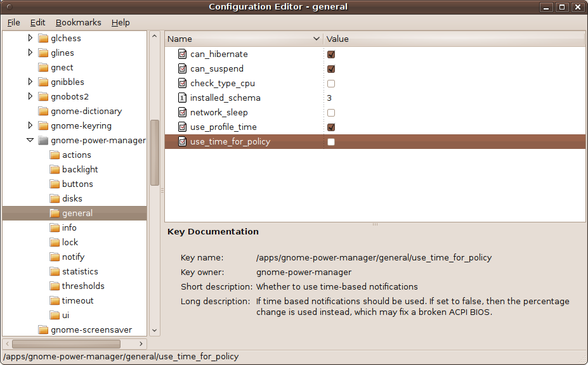Click the info folder icon

pos(55,228)
